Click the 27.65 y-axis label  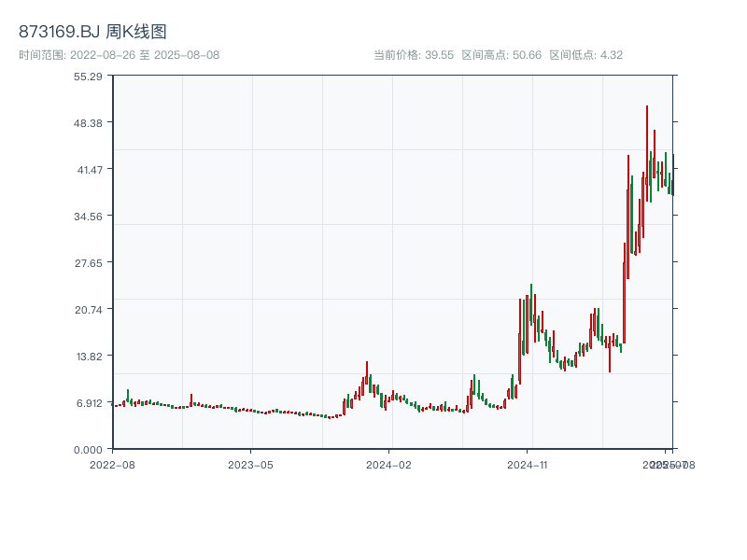point(89,263)
